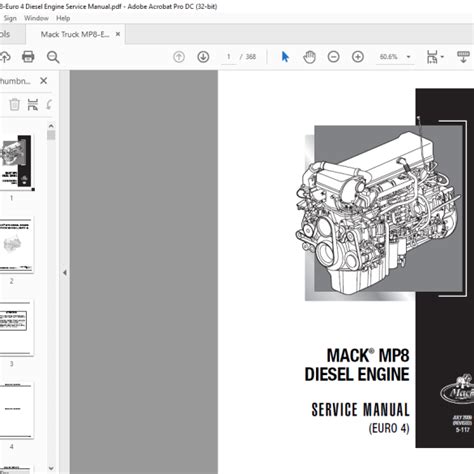This screenshot has height=474, width=474.
Task: Open the find text magnifier tool
Action: tap(53, 57)
